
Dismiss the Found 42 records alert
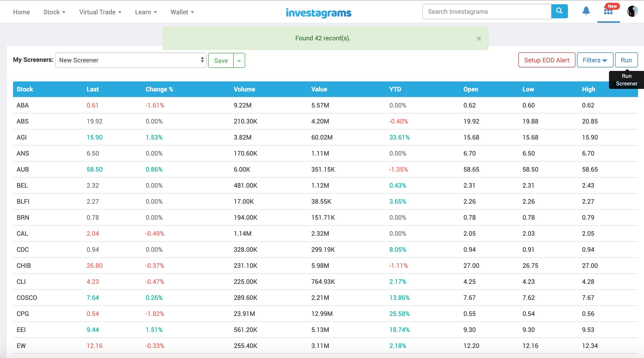(479, 39)
